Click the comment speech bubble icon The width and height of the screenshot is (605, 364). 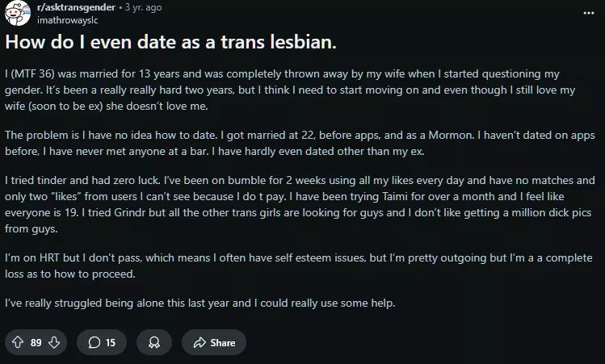coord(94,342)
